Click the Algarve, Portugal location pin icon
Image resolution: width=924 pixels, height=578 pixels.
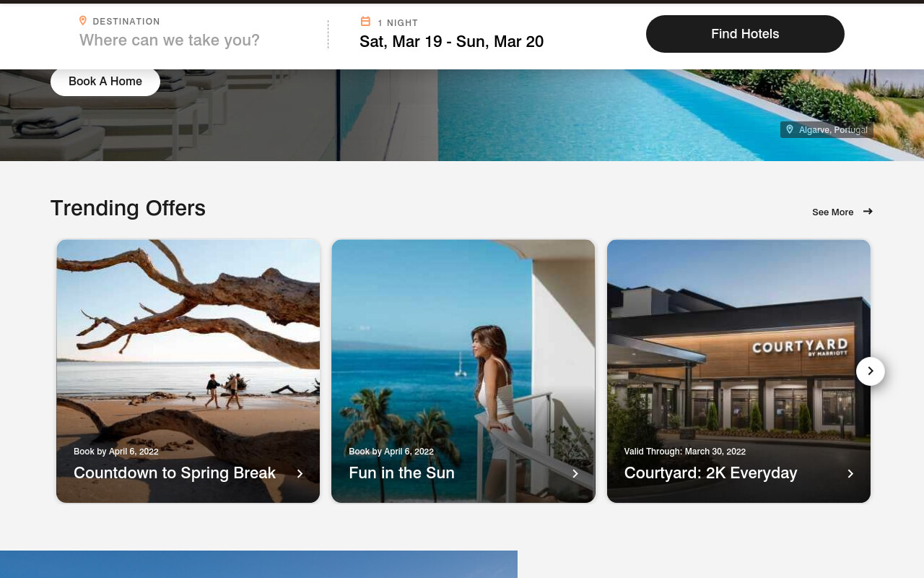coord(789,129)
